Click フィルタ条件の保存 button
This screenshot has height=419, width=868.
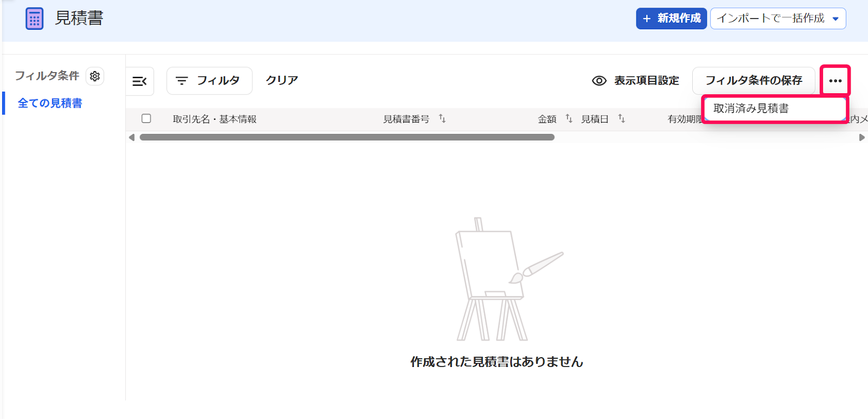tap(754, 81)
